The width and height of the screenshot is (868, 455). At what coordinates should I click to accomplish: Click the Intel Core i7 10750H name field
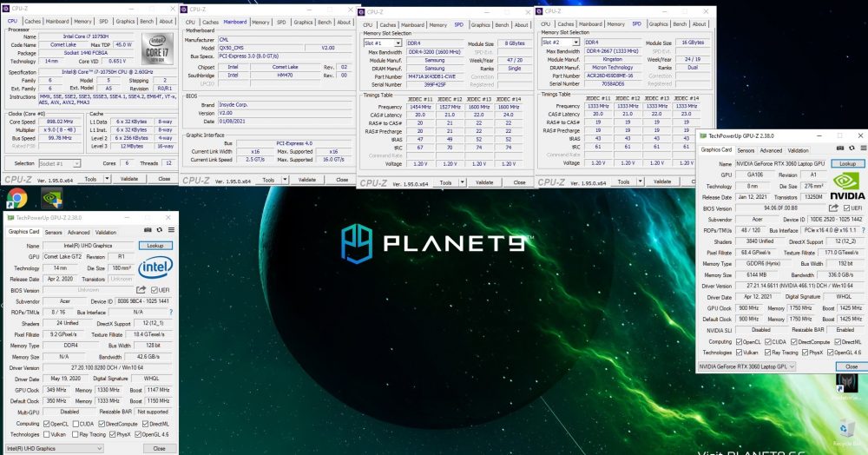[85, 36]
